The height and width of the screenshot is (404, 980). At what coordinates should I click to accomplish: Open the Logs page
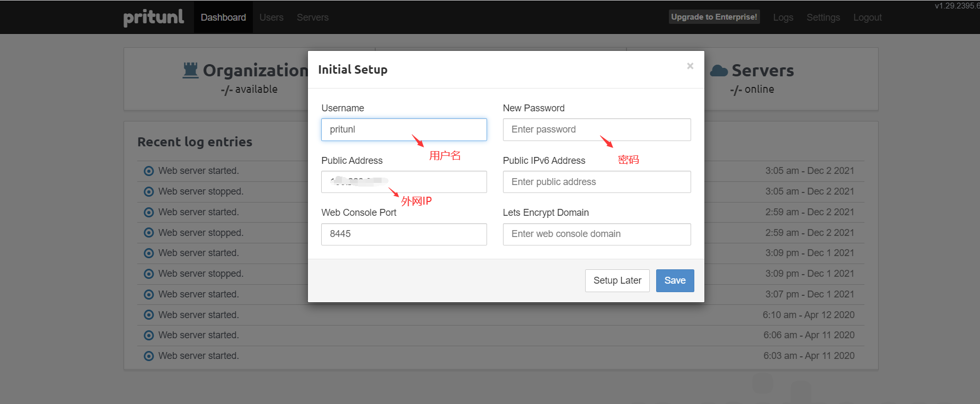tap(783, 17)
